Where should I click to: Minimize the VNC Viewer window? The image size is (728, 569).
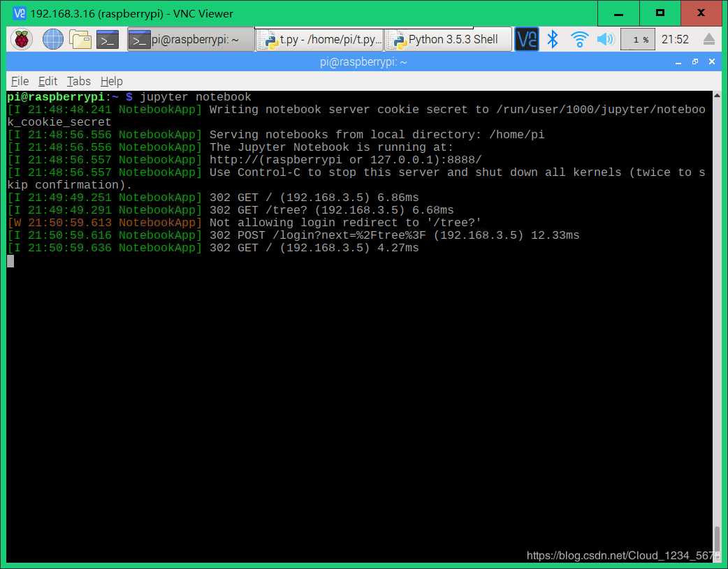coord(618,13)
